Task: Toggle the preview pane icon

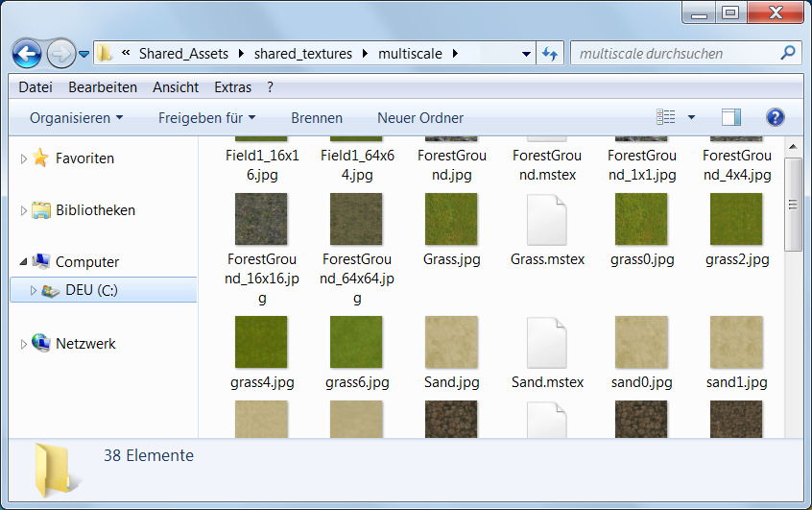Action: coord(731,117)
